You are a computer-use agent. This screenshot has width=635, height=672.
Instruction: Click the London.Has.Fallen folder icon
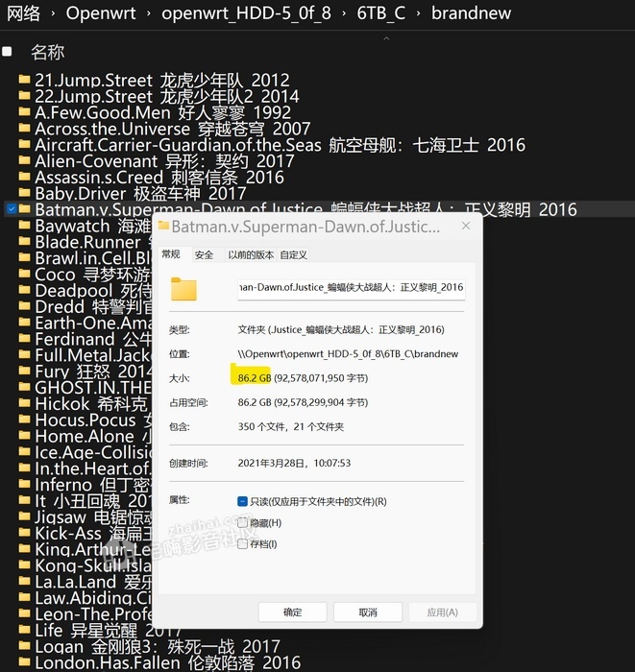[24, 662]
